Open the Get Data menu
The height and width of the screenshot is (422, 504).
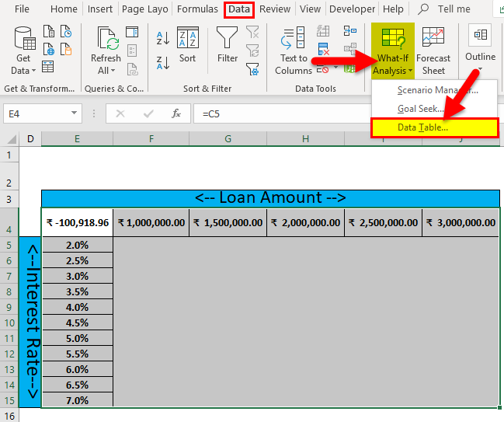tap(23, 51)
